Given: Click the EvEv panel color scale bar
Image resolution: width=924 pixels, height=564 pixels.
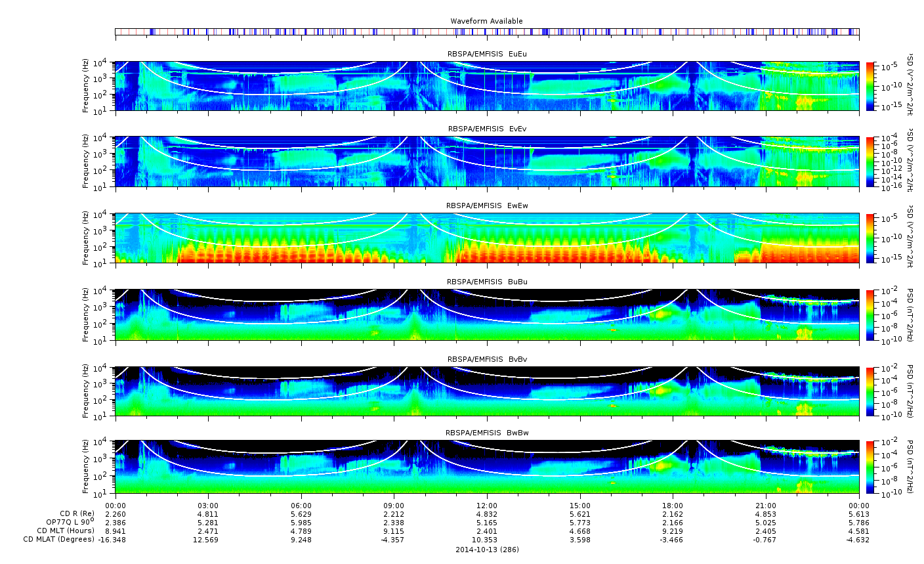Looking at the screenshot, I should point(871,162).
